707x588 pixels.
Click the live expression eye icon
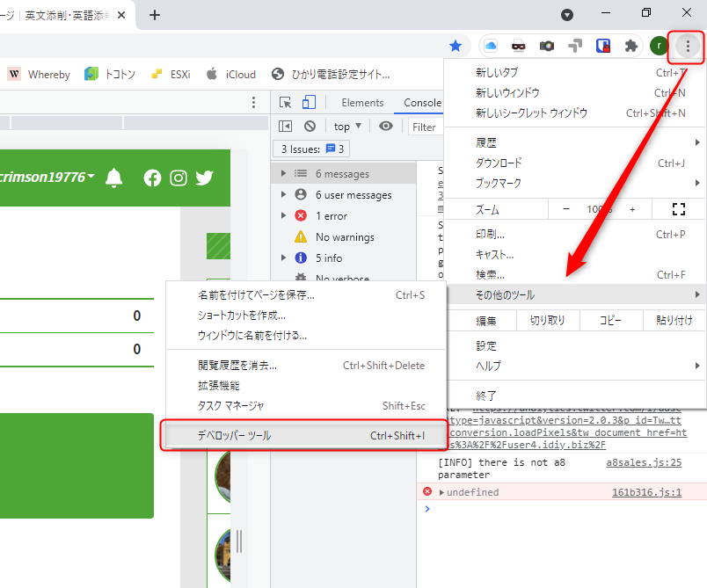tap(386, 127)
